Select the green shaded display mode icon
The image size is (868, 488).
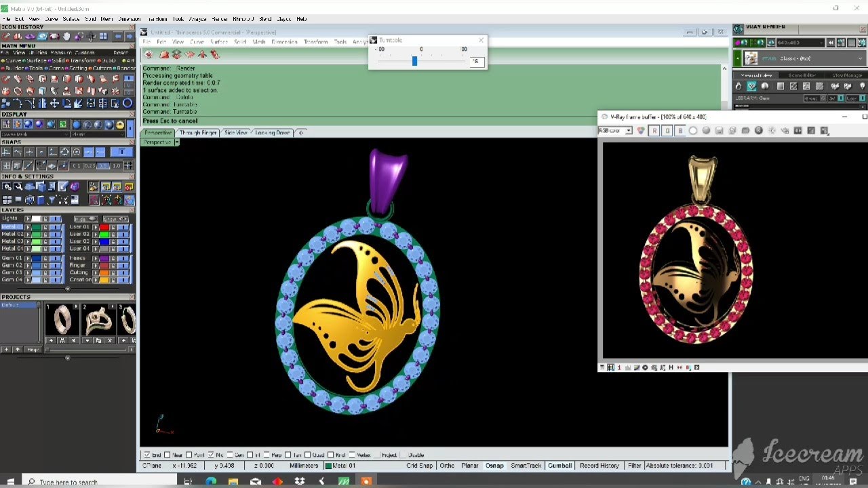click(x=62, y=125)
